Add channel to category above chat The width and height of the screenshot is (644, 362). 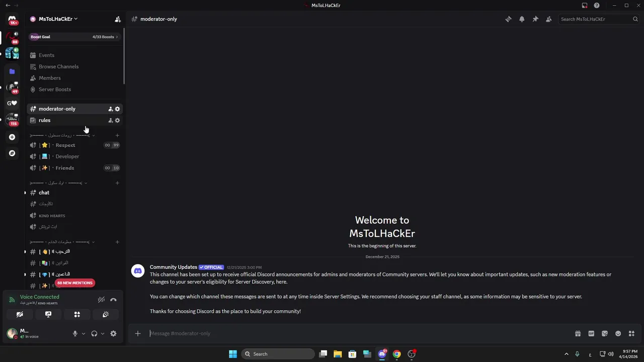[117, 183]
